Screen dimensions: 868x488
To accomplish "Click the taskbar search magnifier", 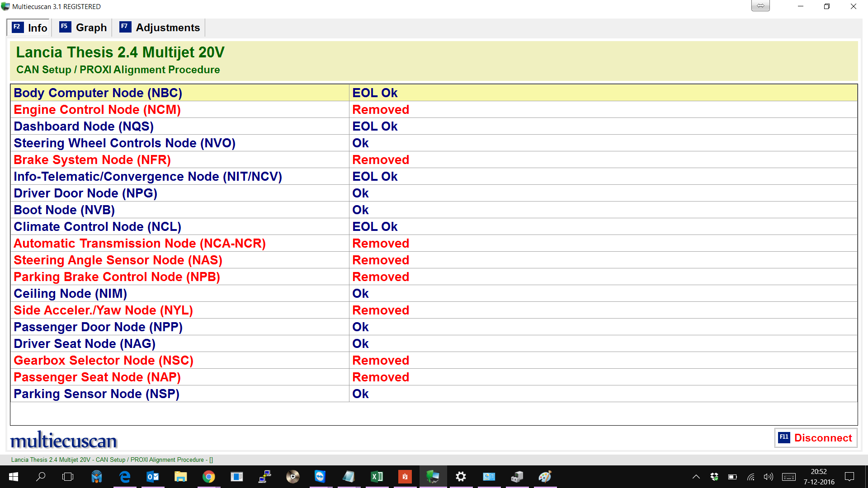I will 41,476.
